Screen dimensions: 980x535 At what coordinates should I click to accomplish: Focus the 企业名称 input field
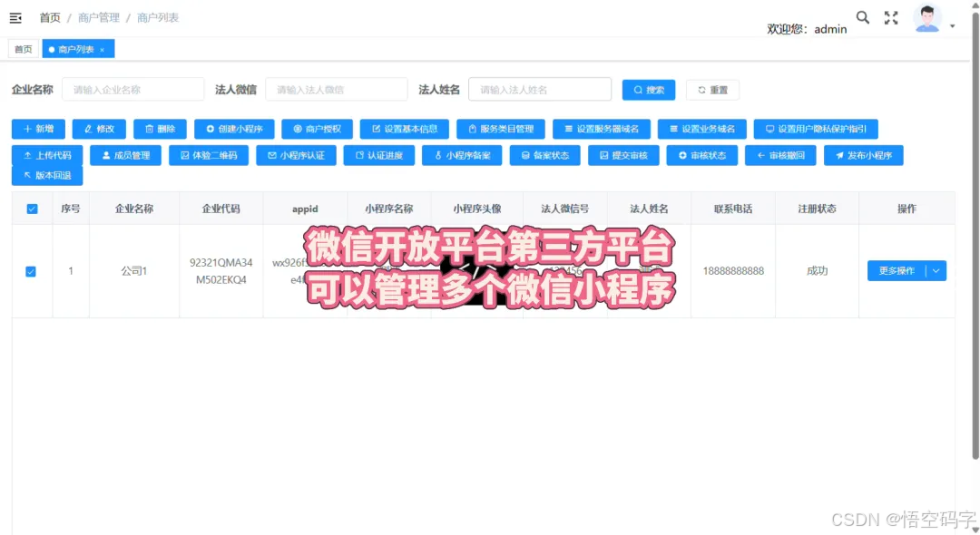point(133,89)
